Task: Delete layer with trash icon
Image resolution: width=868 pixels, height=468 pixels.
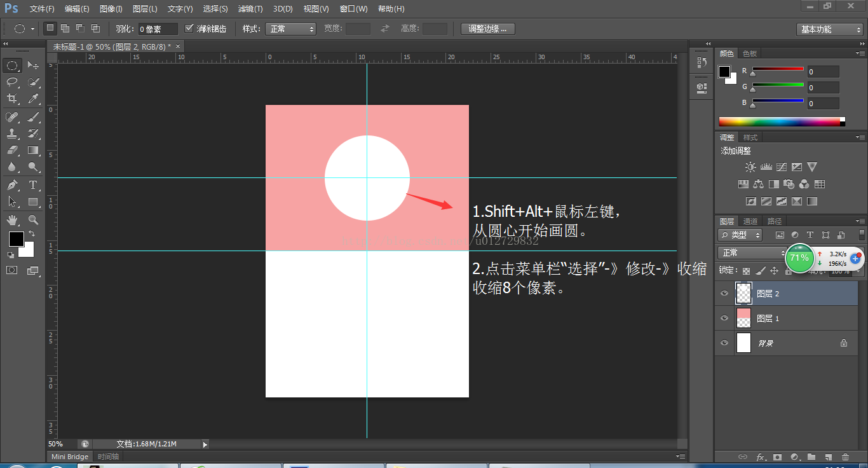Action: click(x=845, y=457)
